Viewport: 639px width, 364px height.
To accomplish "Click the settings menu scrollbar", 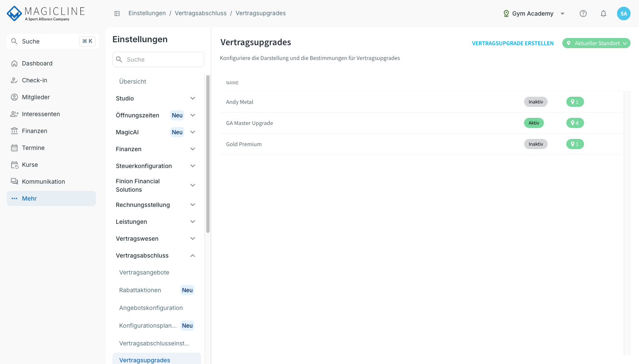I will click(x=208, y=154).
